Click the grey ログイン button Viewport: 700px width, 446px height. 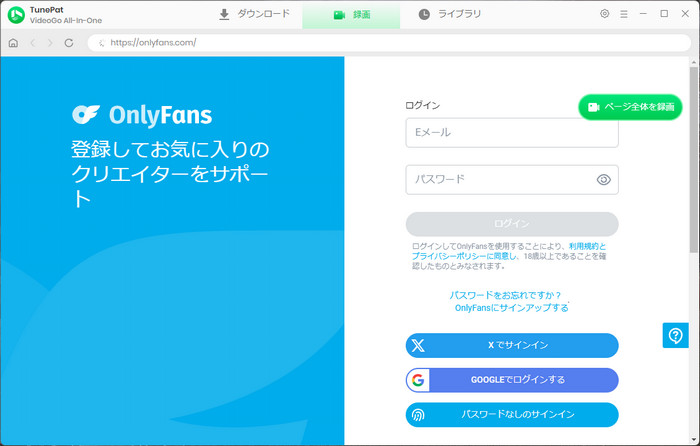coord(512,224)
